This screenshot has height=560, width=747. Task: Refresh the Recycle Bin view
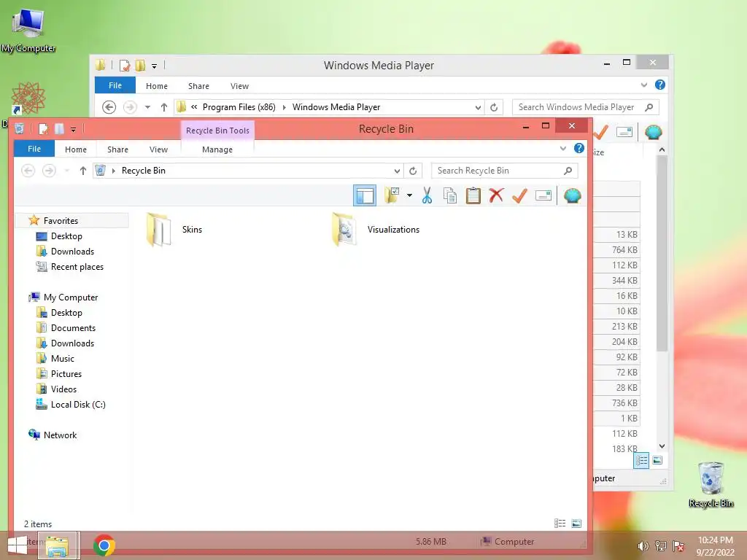pyautogui.click(x=413, y=171)
